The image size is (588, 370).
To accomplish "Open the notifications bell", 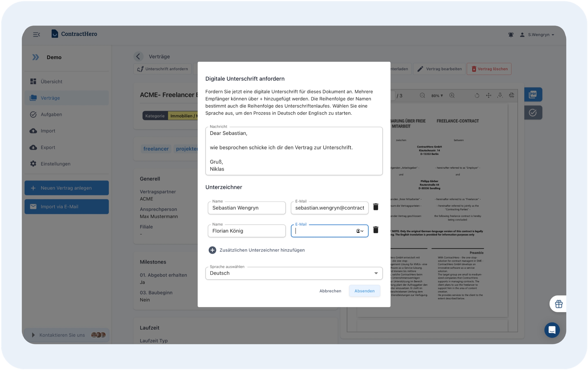I will point(511,35).
